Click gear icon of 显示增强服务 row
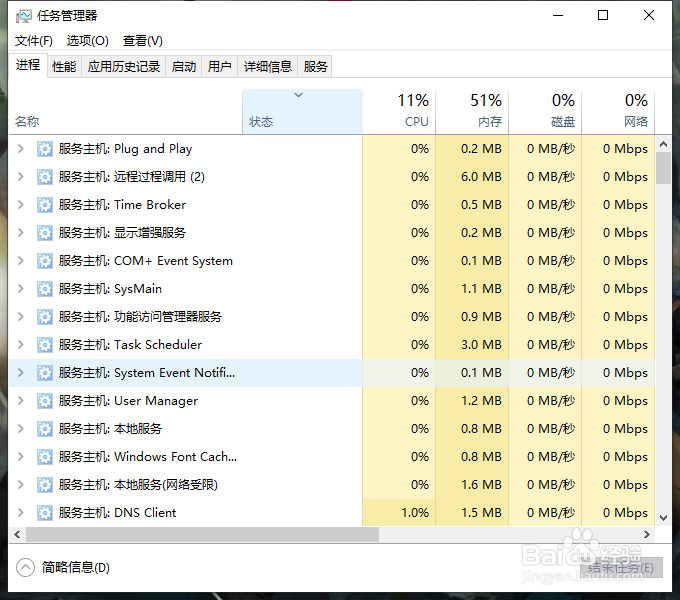This screenshot has width=680, height=600. coord(45,233)
